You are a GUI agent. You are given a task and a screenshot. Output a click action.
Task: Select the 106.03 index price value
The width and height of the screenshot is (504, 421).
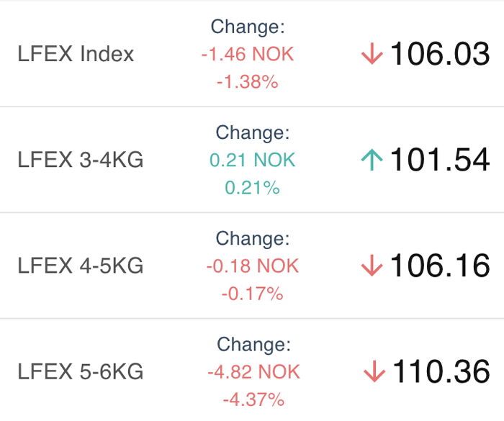440,54
